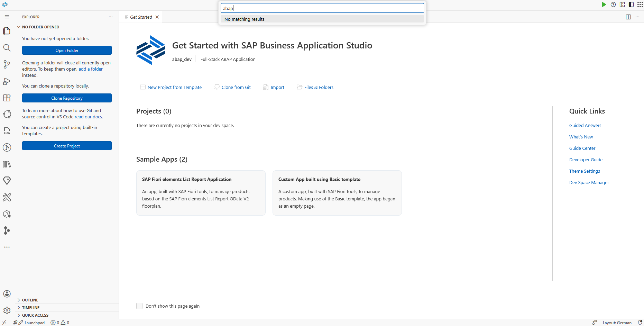Select the Get Started tab
The width and height of the screenshot is (644, 326).
(x=141, y=17)
